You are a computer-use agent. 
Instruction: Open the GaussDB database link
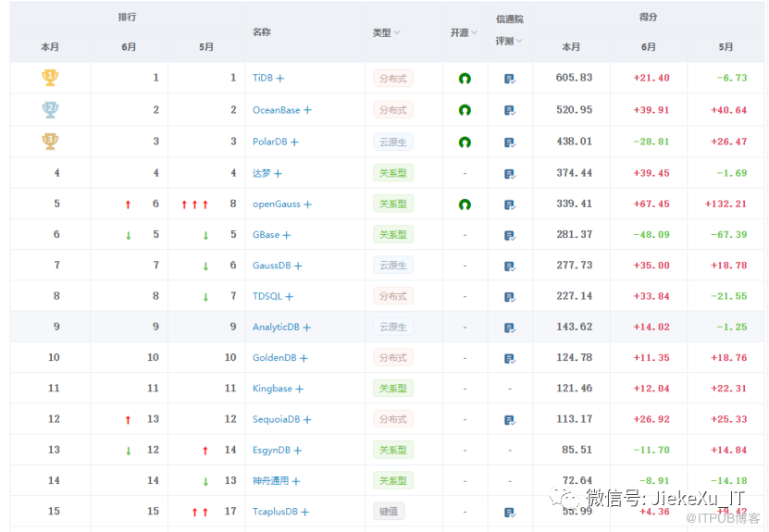[x=272, y=266]
